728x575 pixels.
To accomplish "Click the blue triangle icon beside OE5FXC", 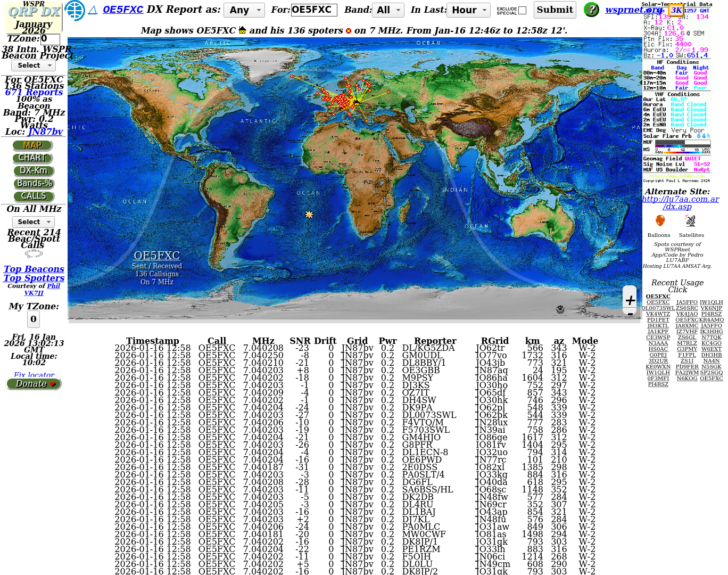I will (x=93, y=10).
